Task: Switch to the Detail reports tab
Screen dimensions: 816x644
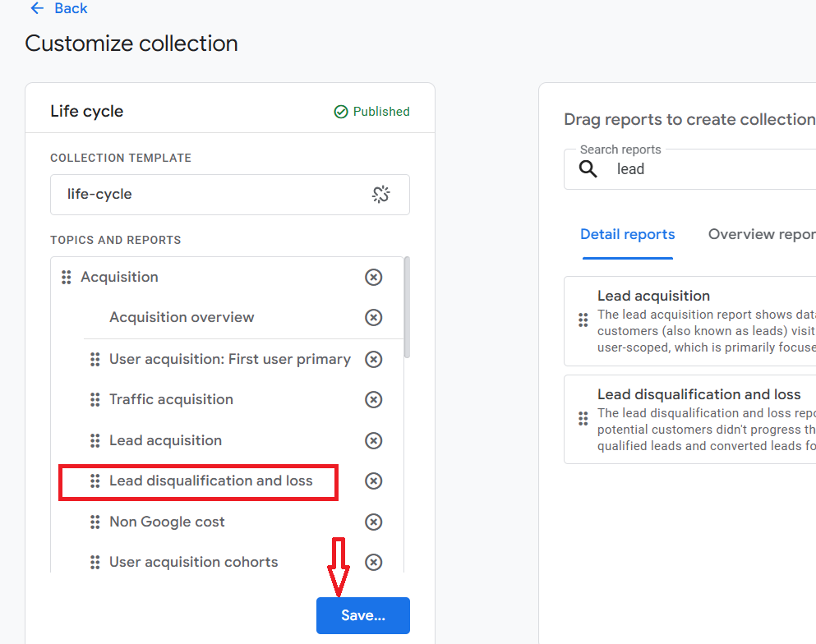Action: pos(627,235)
